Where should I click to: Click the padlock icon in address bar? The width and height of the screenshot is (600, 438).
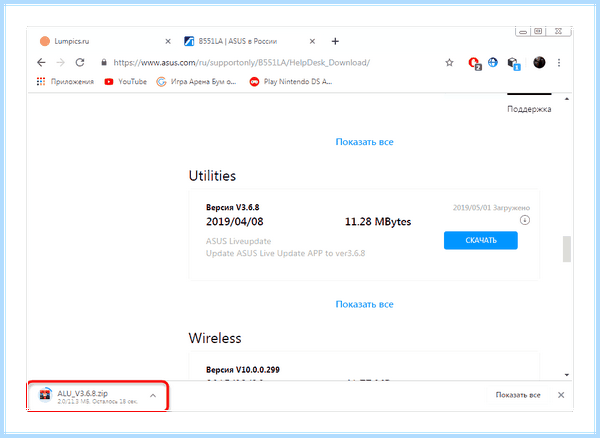tap(104, 62)
